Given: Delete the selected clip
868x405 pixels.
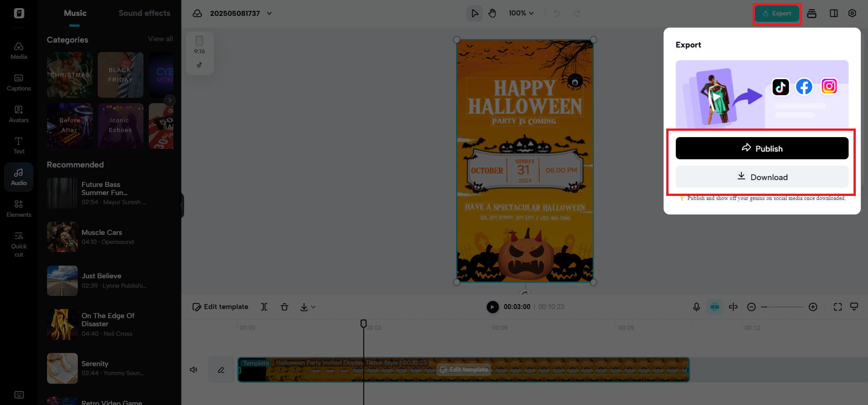Looking at the screenshot, I should pyautogui.click(x=285, y=307).
